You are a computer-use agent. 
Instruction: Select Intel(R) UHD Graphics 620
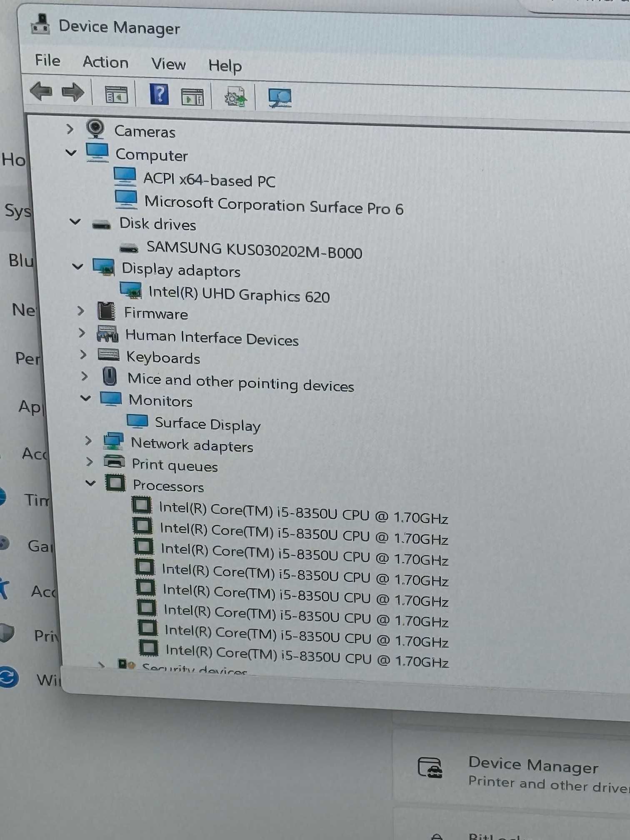239,295
